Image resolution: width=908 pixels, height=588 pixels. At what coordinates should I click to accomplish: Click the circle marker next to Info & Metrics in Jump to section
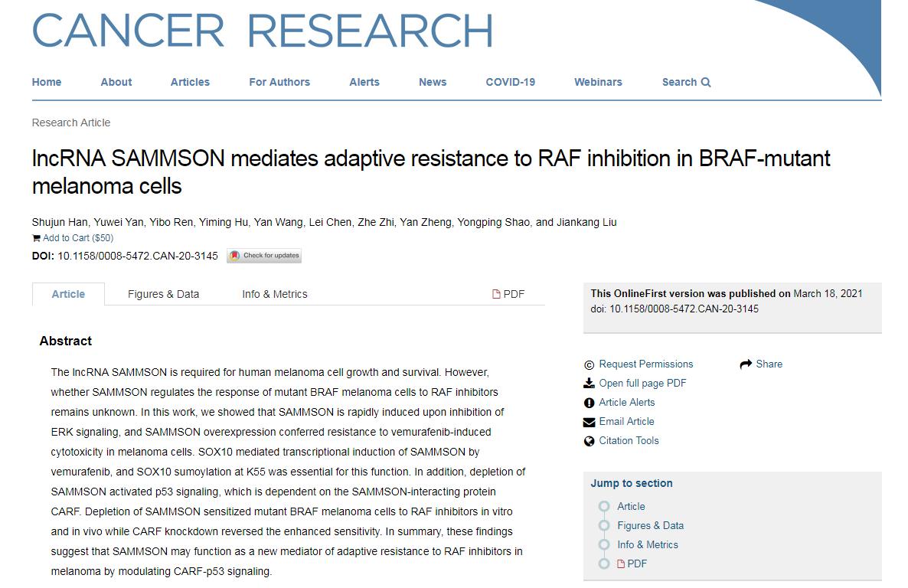coord(604,544)
